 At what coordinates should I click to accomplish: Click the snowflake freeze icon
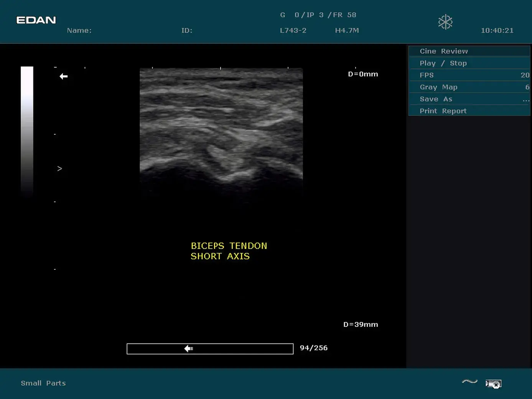[x=445, y=22]
